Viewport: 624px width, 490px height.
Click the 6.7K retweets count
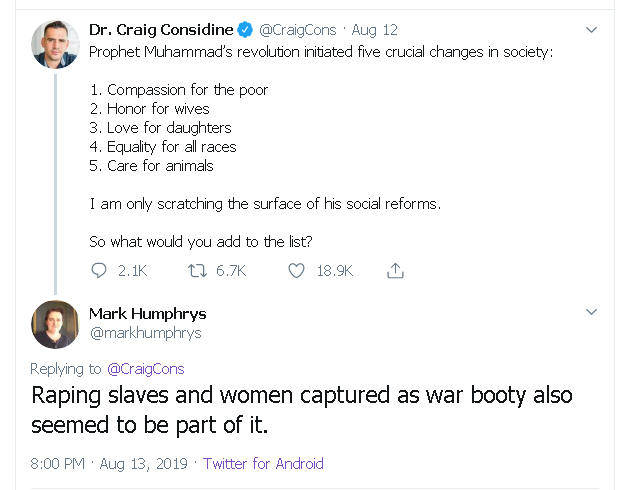[230, 270]
